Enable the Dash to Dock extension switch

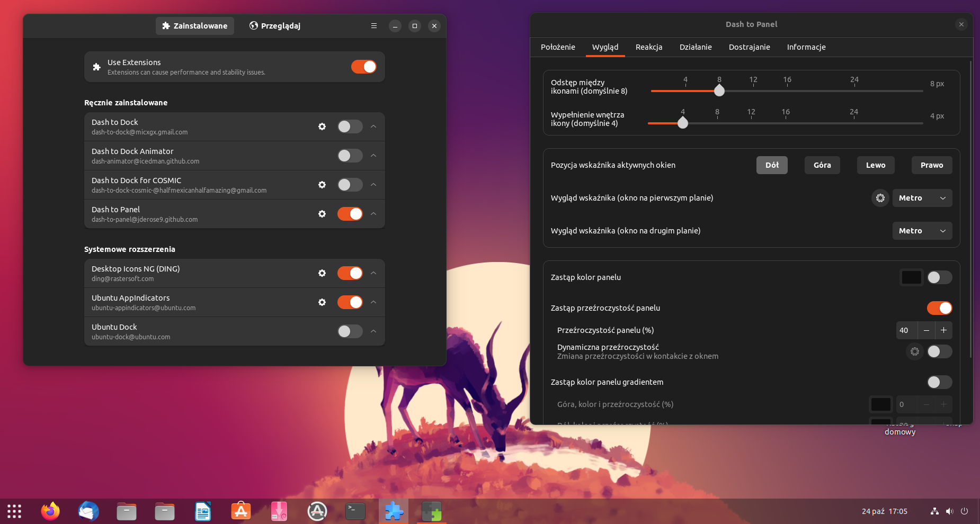point(350,127)
